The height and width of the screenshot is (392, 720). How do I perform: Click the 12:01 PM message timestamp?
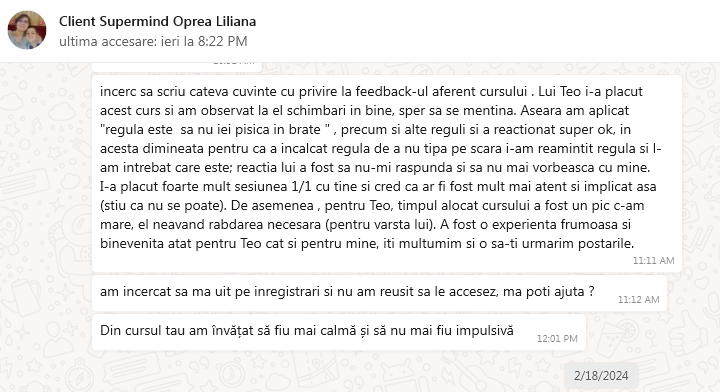557,339
